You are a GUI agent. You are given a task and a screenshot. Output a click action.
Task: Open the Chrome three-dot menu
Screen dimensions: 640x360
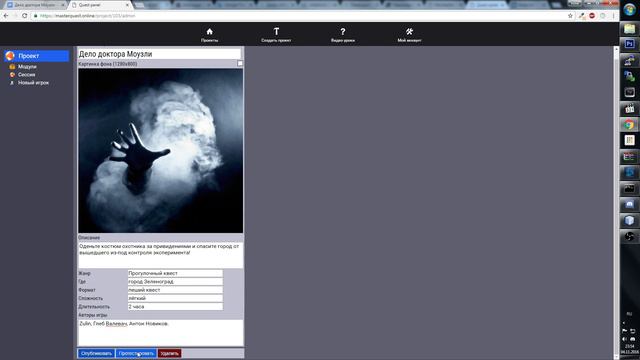(x=613, y=16)
